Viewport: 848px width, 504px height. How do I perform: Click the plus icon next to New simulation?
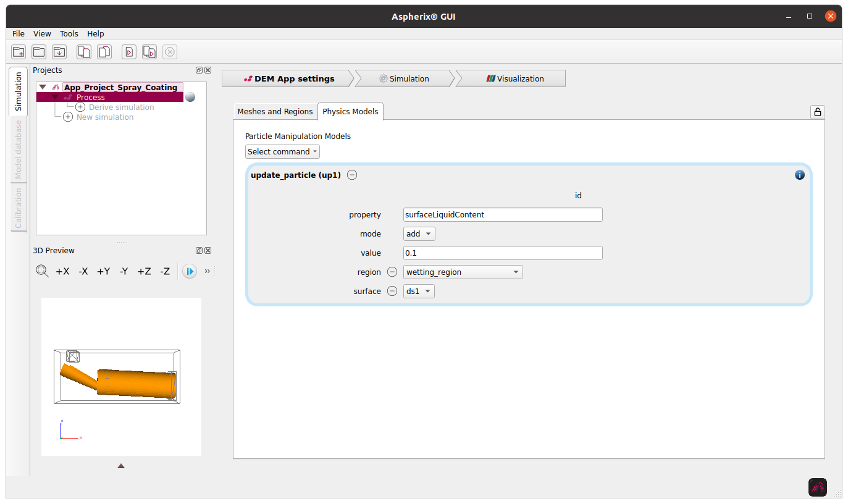pyautogui.click(x=68, y=117)
